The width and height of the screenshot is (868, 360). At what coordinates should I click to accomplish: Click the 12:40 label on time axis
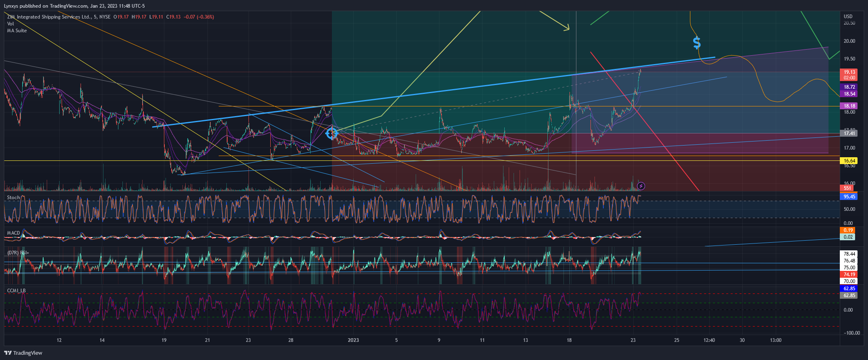point(709,340)
